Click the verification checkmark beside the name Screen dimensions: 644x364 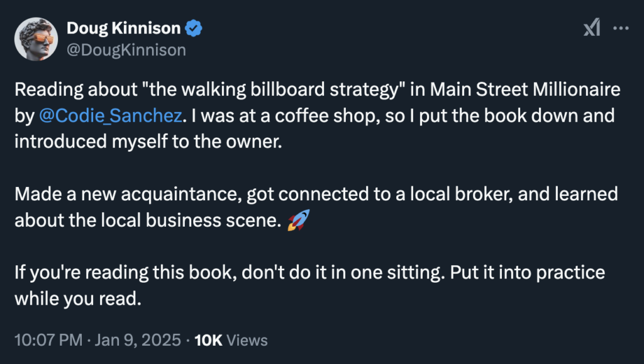pos(194,27)
